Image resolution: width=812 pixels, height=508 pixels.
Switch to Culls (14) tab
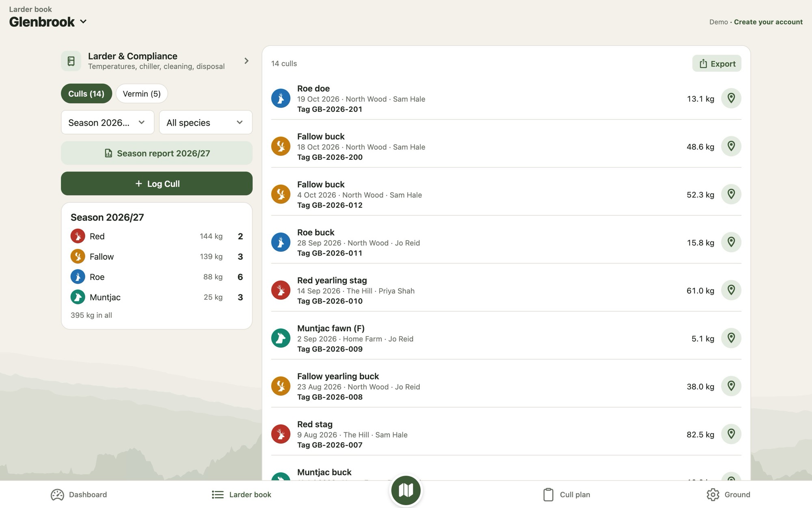pos(86,93)
